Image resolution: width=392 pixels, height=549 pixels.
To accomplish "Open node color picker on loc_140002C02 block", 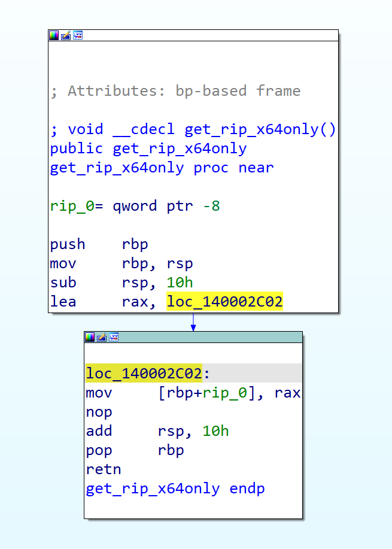I will (90, 337).
